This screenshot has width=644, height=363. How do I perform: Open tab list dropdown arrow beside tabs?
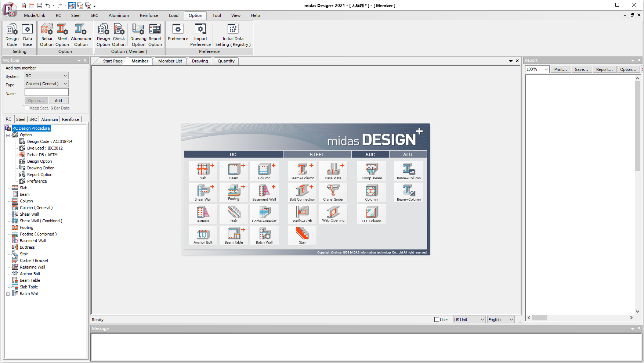[x=511, y=61]
